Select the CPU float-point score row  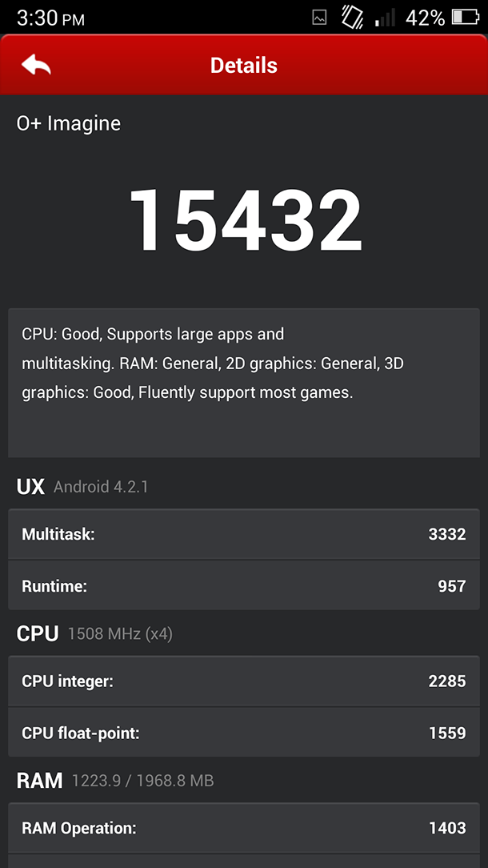(244, 733)
